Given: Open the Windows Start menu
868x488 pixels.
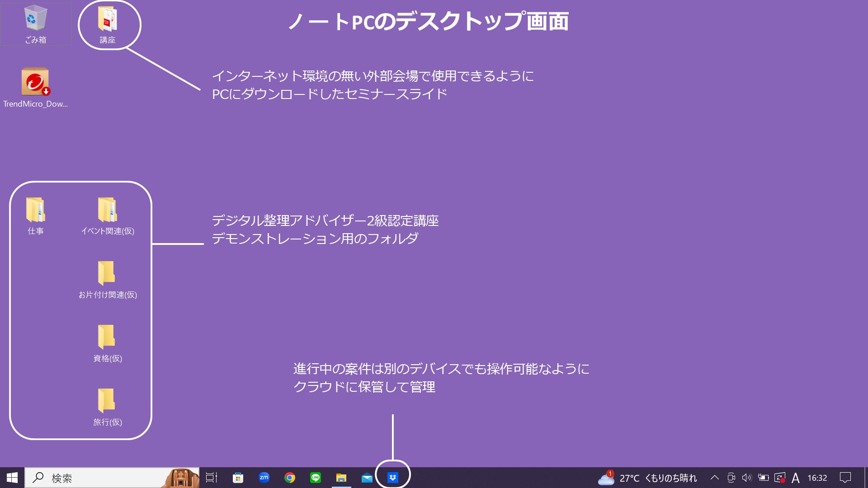Looking at the screenshot, I should click(12, 478).
